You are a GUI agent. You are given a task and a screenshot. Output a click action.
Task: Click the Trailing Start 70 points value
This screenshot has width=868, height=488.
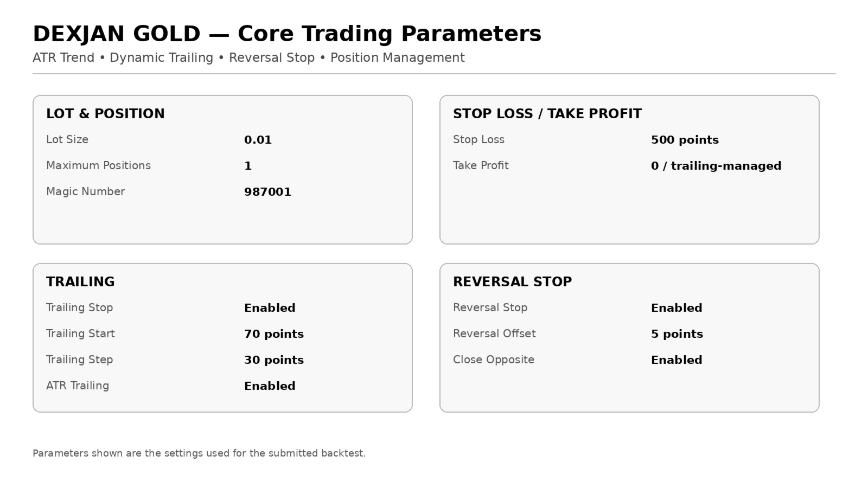[274, 334]
